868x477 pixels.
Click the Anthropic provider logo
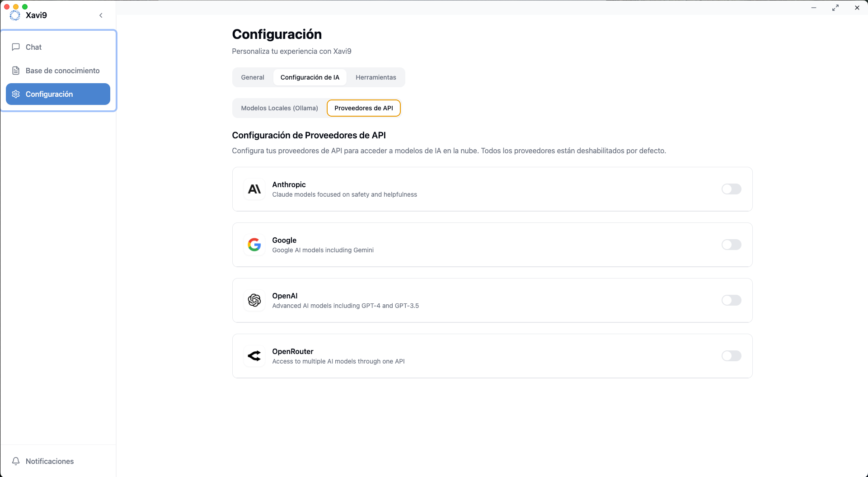254,189
